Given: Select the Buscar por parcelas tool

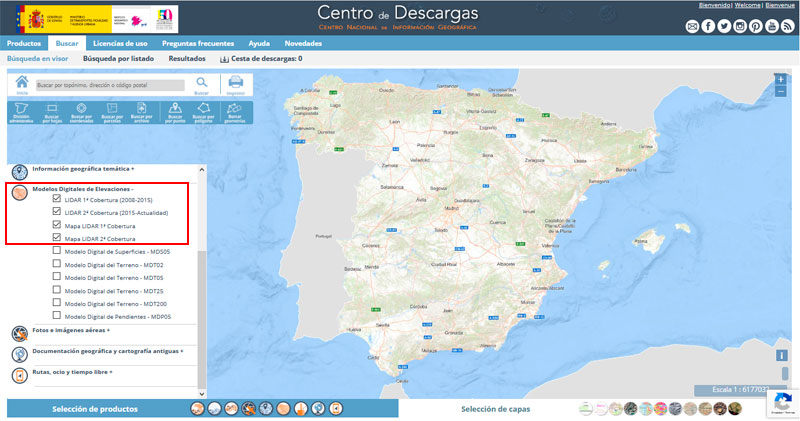Looking at the screenshot, I should tap(112, 112).
